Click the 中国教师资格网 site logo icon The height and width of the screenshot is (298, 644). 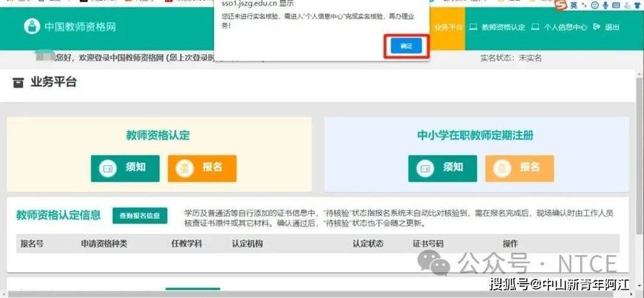(x=31, y=27)
